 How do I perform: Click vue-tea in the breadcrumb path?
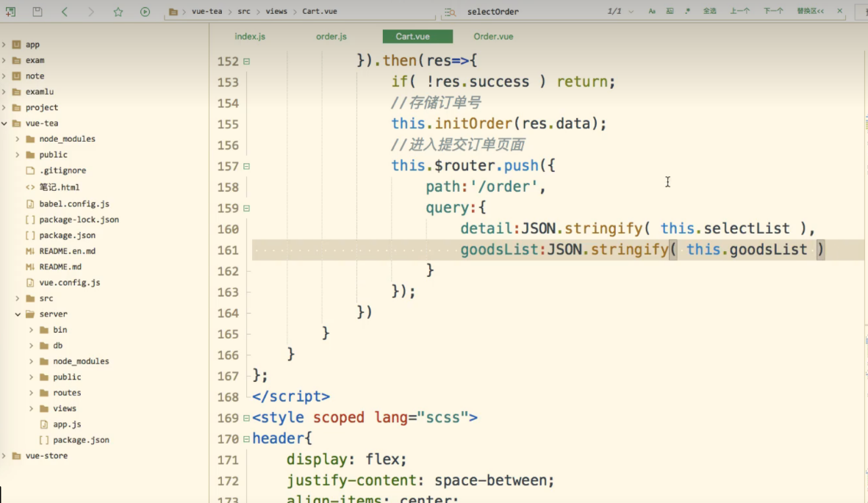click(207, 11)
